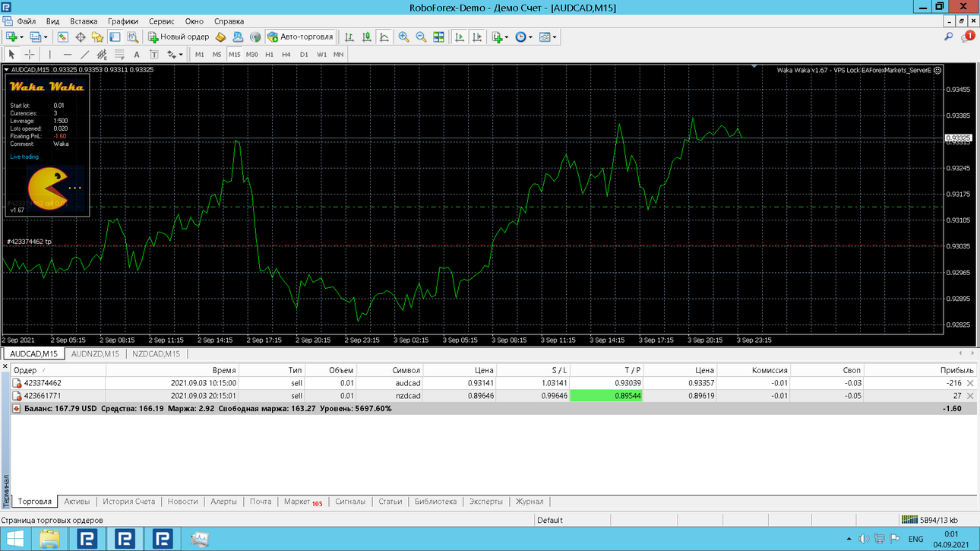
Task: Close the Terminal panel X
Action: 5,367
